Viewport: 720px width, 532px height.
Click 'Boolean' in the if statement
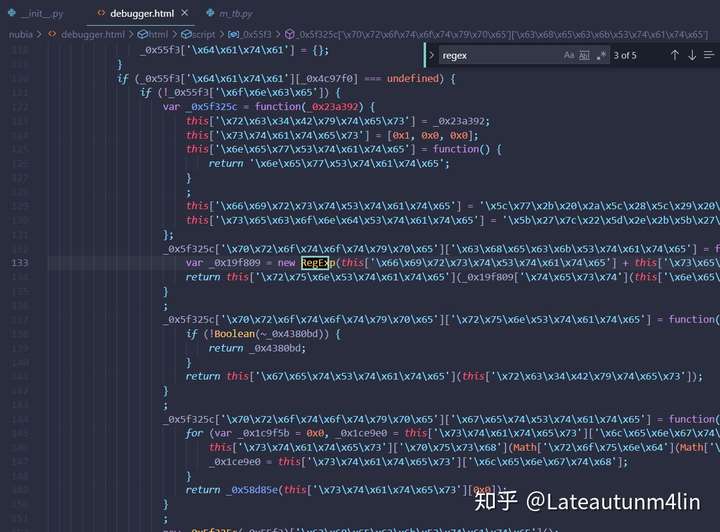tap(234, 334)
